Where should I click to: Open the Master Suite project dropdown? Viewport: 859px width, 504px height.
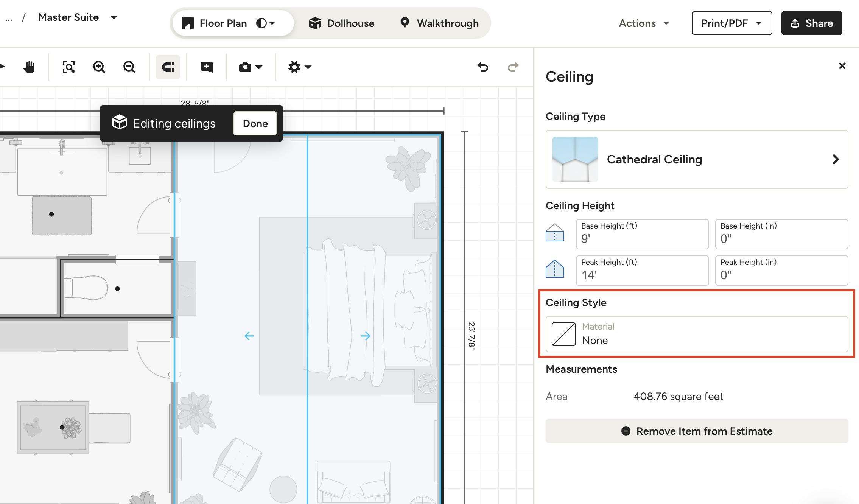point(78,17)
